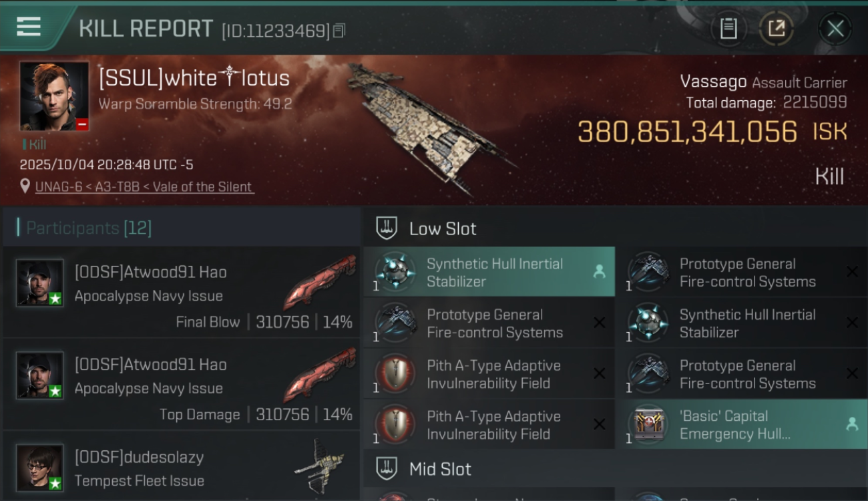The image size is (868, 501).
Task: Open Atwood91 Hao Final Blow participant entry
Action: (x=182, y=292)
